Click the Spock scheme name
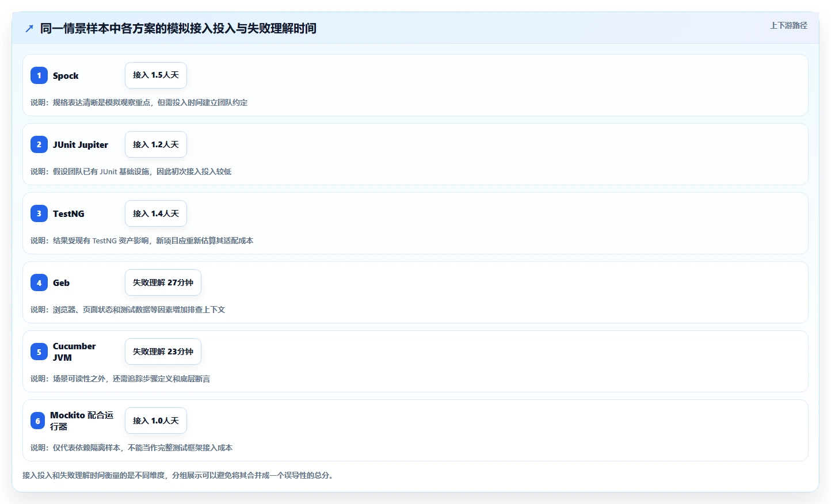The width and height of the screenshot is (831, 504). tap(66, 75)
